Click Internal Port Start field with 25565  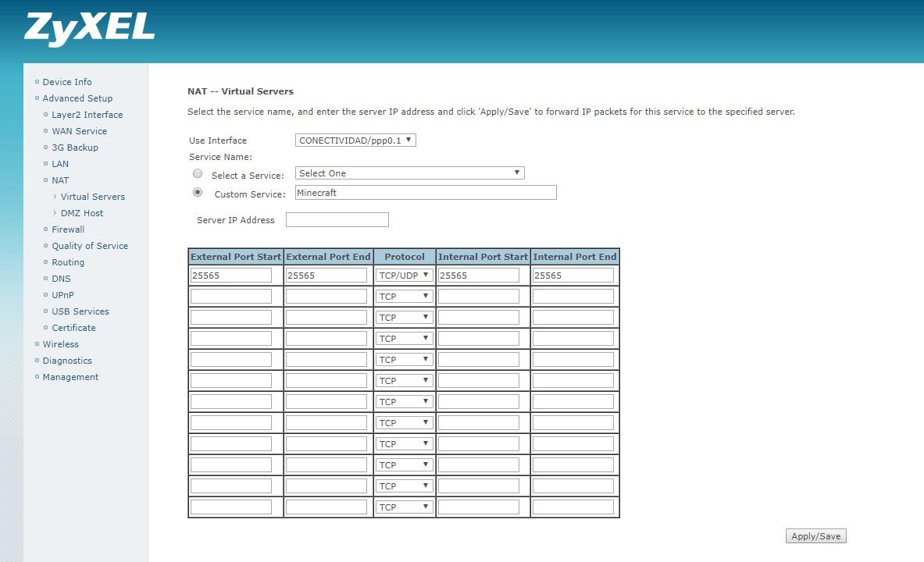click(x=479, y=275)
